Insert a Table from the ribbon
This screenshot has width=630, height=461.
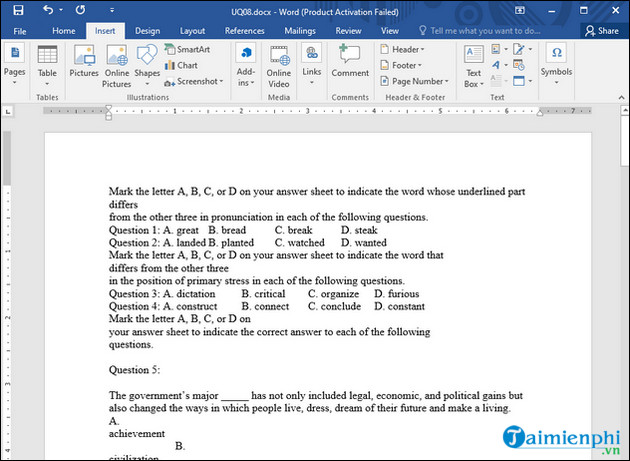coord(47,65)
